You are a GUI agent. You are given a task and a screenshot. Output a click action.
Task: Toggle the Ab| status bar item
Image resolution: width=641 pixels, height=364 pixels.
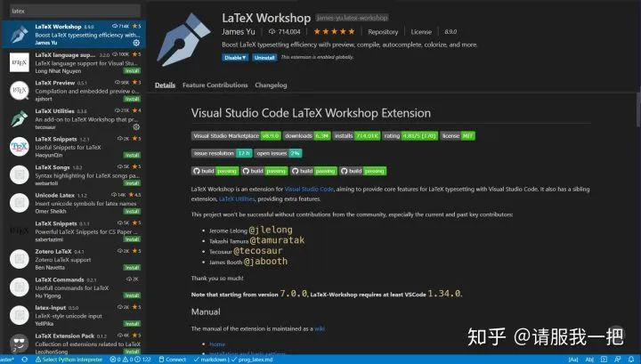tap(590, 360)
